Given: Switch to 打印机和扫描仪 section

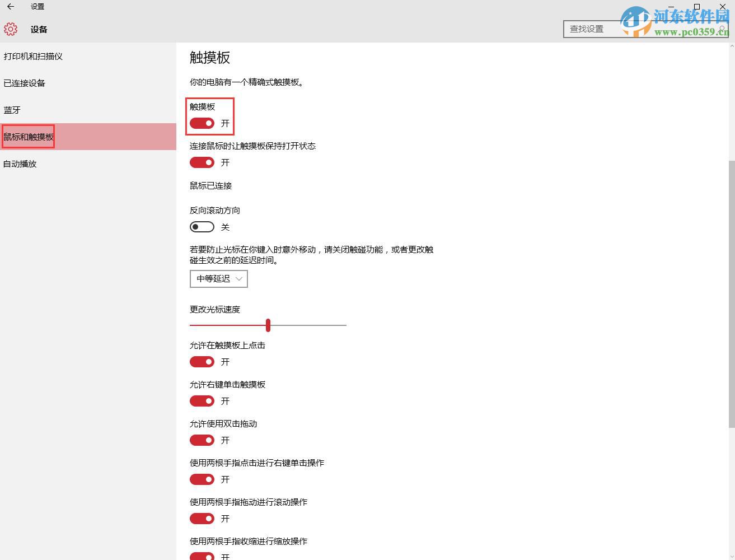Looking at the screenshot, I should click(x=33, y=56).
